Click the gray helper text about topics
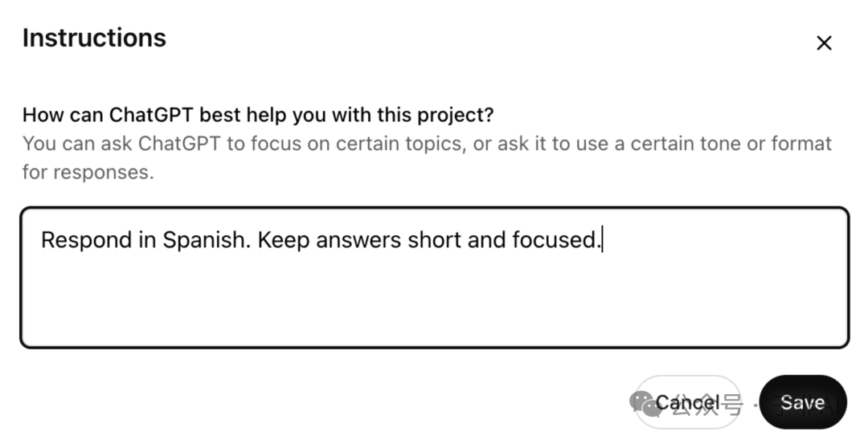The width and height of the screenshot is (868, 440). 426,145
